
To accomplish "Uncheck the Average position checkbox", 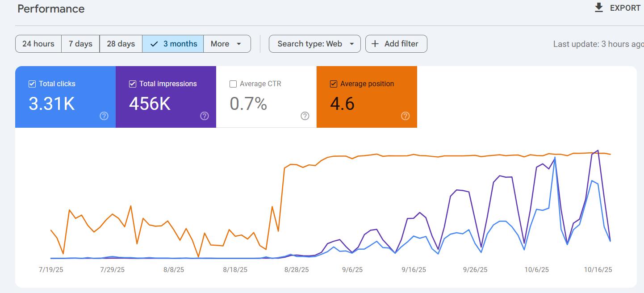I will 333,84.
